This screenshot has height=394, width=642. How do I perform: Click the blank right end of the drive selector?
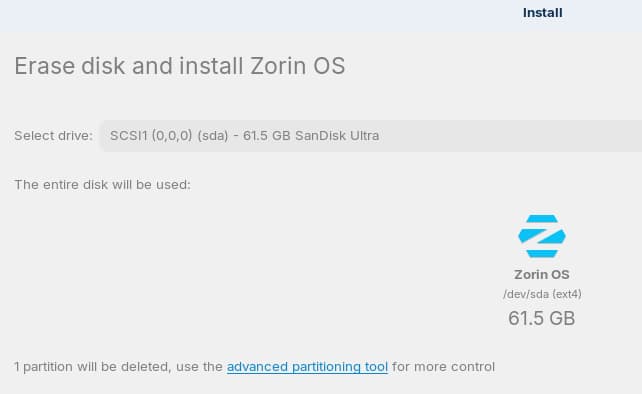tap(512, 136)
